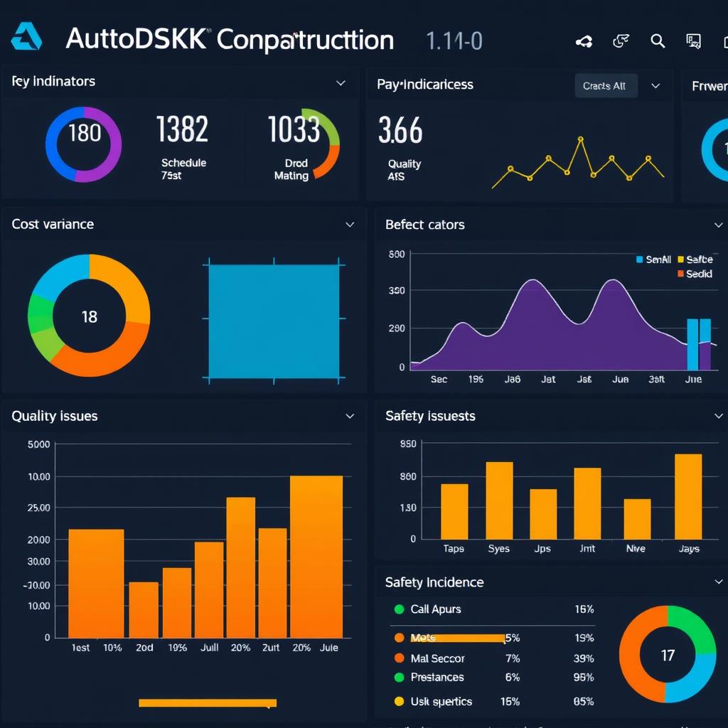Click the orange Mete progress bar

click(457, 638)
